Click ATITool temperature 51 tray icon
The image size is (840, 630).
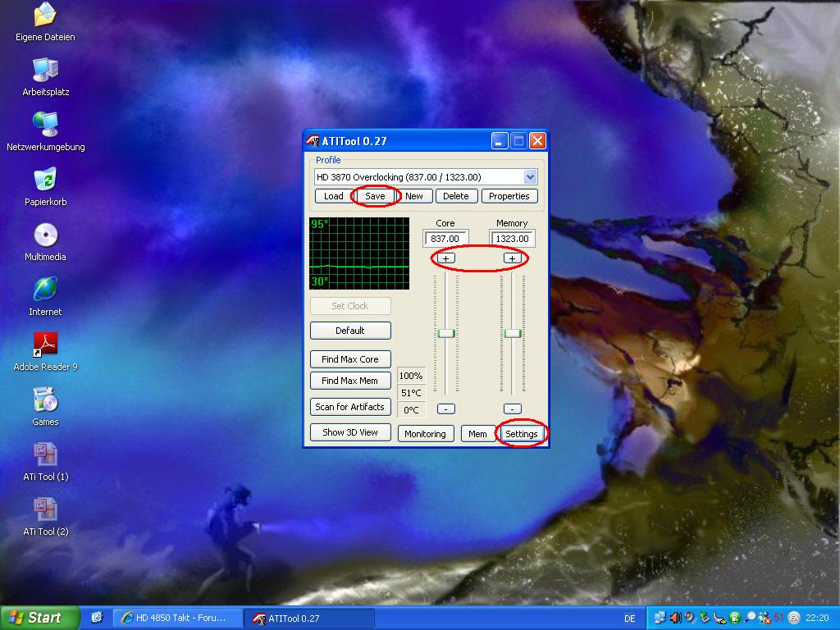(x=779, y=618)
